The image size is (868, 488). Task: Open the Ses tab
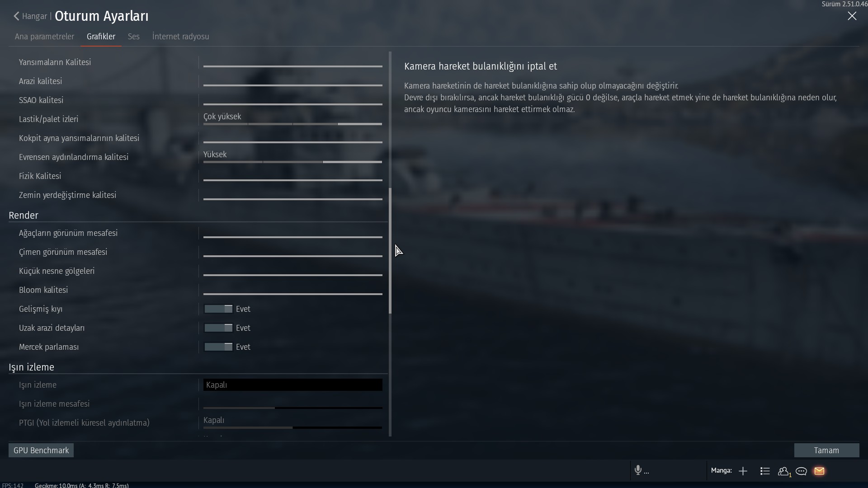[x=133, y=37]
